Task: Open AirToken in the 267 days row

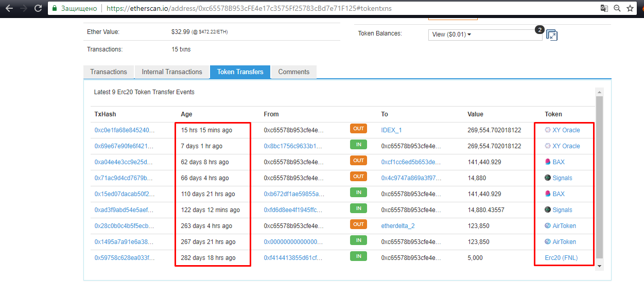Action: (564, 242)
